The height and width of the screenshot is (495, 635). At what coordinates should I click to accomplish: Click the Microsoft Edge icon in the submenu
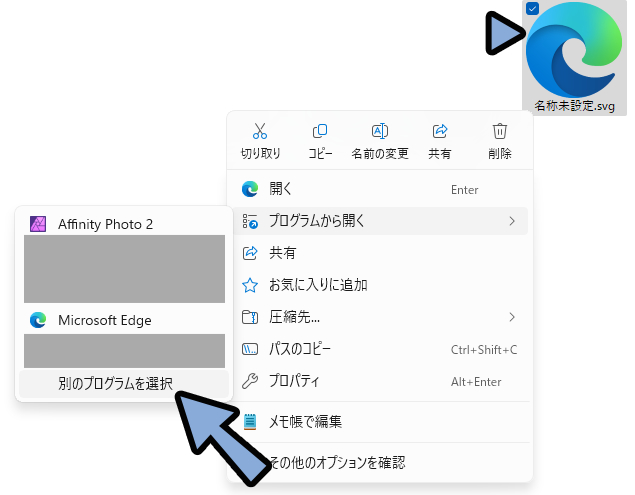38,320
